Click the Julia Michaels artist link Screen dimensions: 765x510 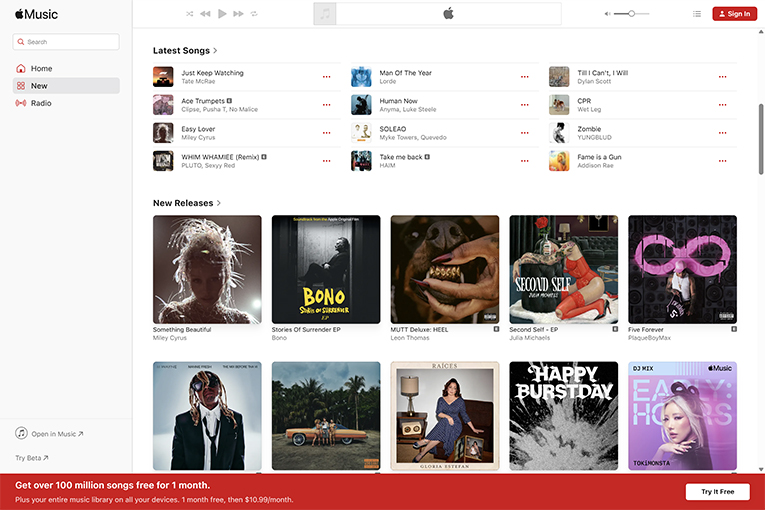click(529, 338)
